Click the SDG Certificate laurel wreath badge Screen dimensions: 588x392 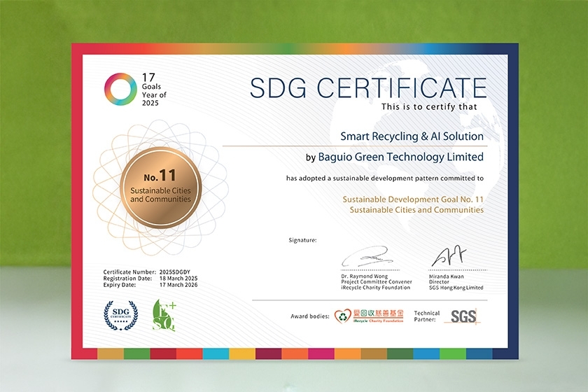click(120, 315)
